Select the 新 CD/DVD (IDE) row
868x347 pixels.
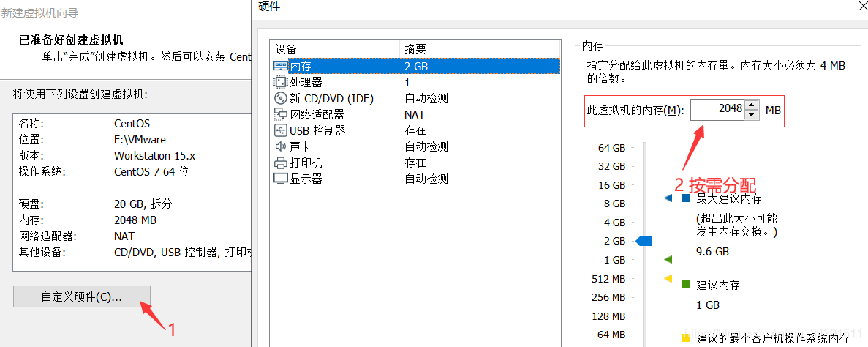(x=415, y=98)
